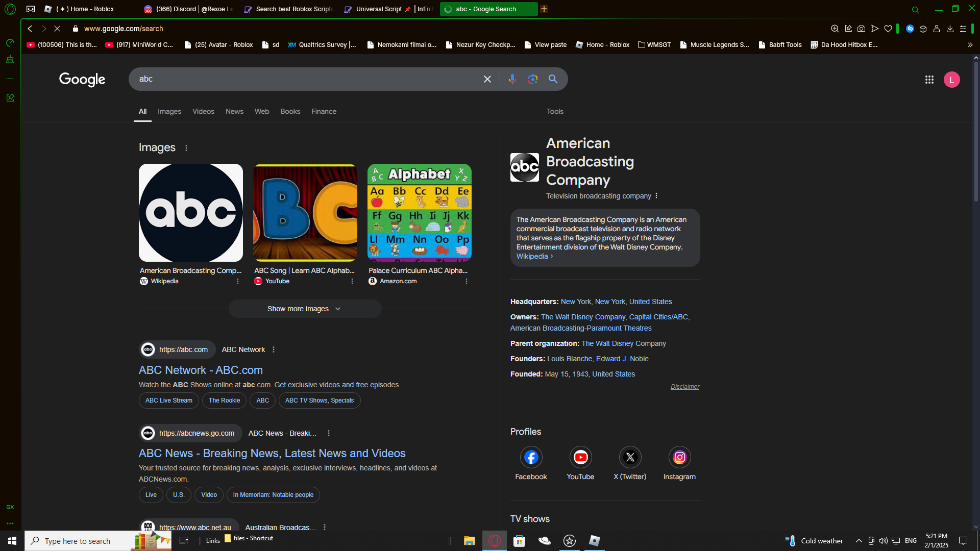Switch to the Images search tab

[169, 111]
